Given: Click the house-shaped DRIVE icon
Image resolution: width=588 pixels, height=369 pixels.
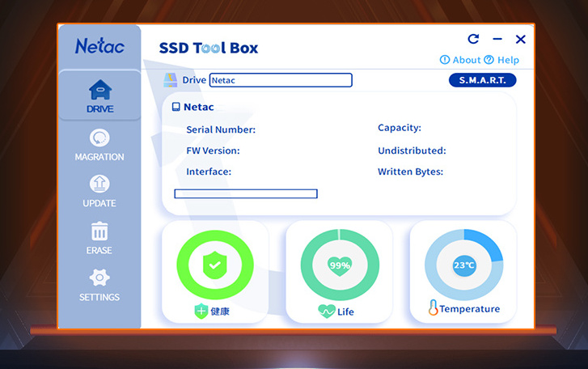Looking at the screenshot, I should tap(100, 90).
